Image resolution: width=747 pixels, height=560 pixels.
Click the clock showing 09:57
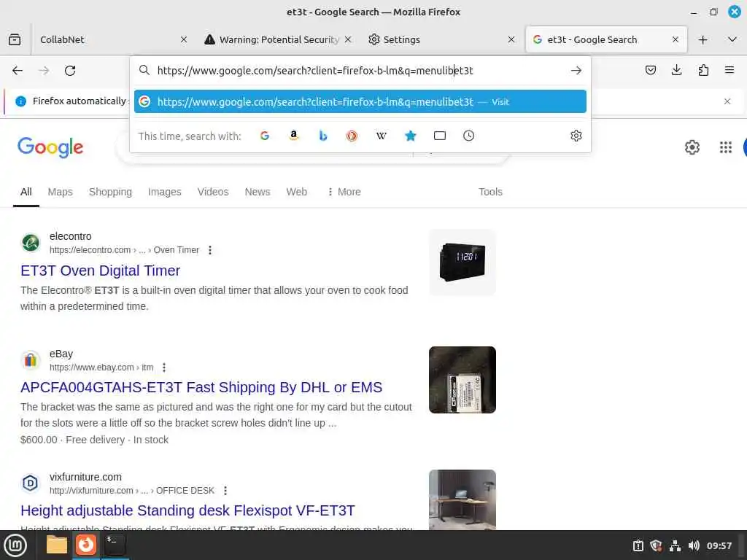point(719,545)
